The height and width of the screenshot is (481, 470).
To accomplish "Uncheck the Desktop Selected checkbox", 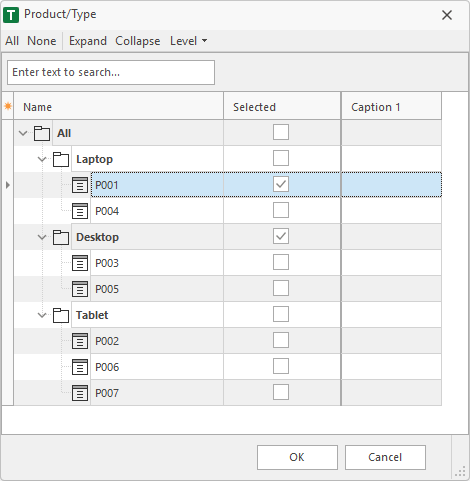I will click(281, 236).
